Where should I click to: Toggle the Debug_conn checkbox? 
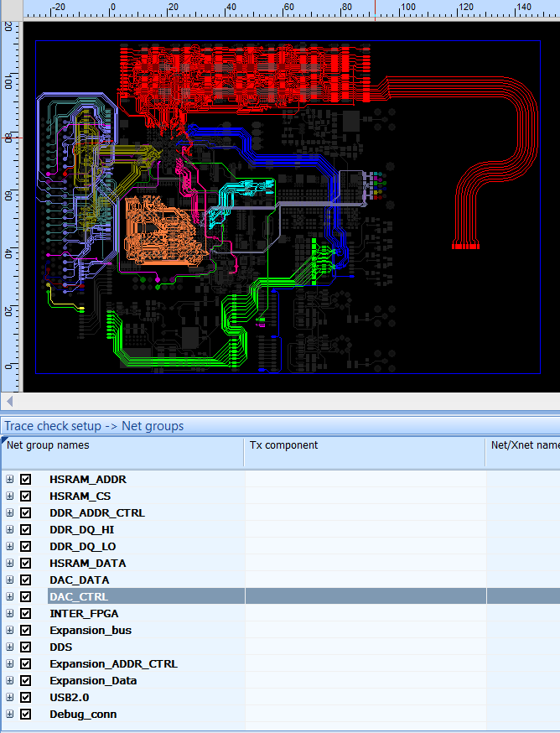click(25, 715)
